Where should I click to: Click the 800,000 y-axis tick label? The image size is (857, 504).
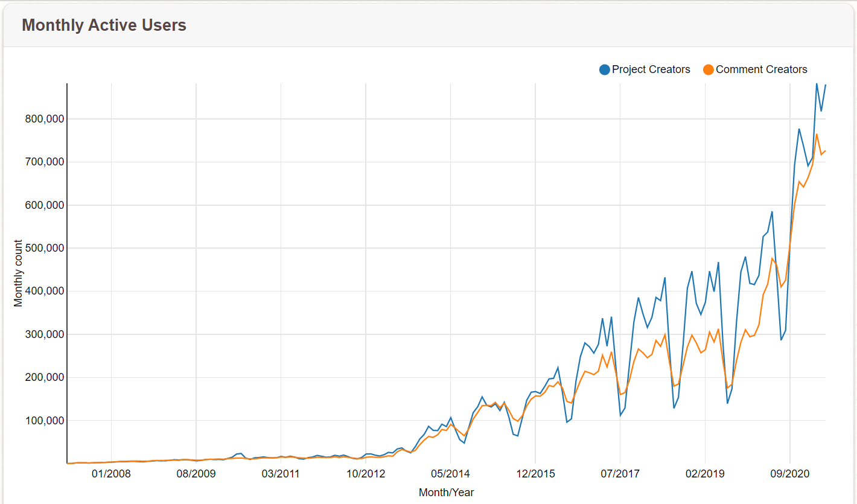pos(42,119)
